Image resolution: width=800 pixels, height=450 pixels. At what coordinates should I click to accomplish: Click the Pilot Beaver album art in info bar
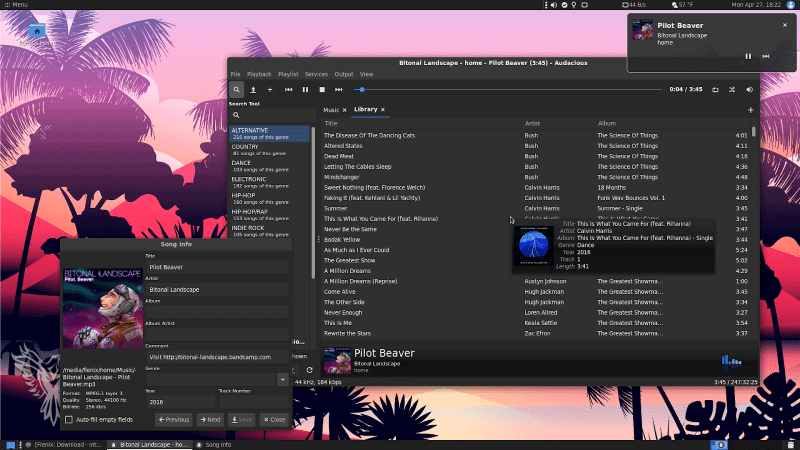(x=337, y=360)
